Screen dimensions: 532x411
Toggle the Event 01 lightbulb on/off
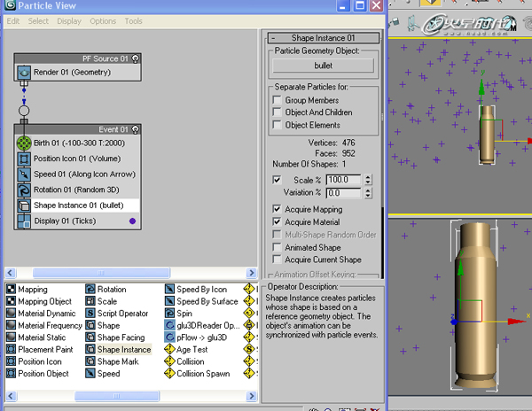(135, 129)
